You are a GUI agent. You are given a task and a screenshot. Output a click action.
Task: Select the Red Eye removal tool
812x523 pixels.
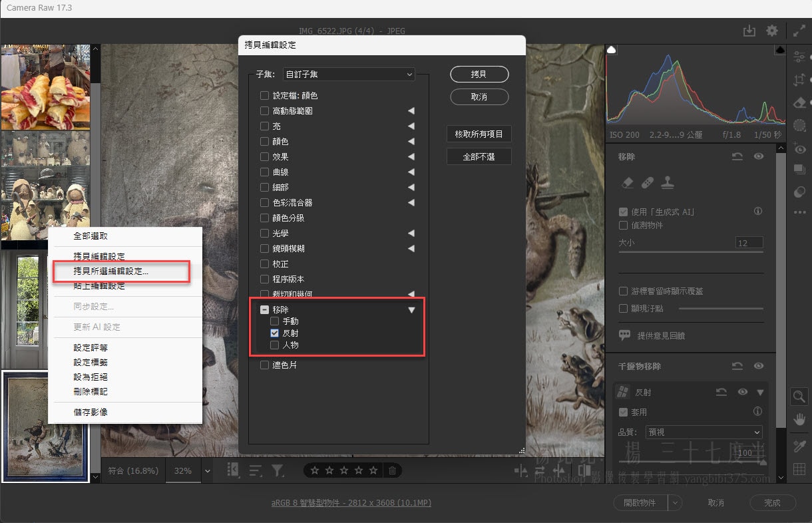pyautogui.click(x=800, y=149)
